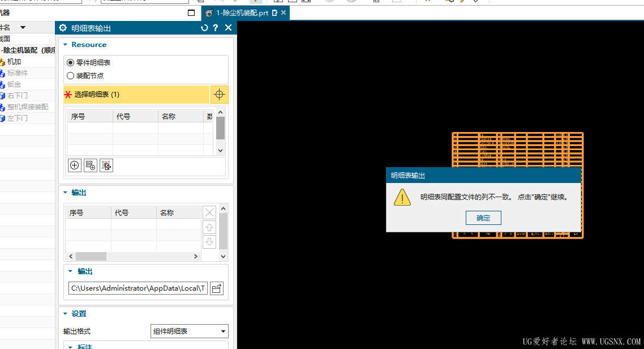Click the import-selection icon under the parts table
The image size is (644, 349).
tap(106, 165)
